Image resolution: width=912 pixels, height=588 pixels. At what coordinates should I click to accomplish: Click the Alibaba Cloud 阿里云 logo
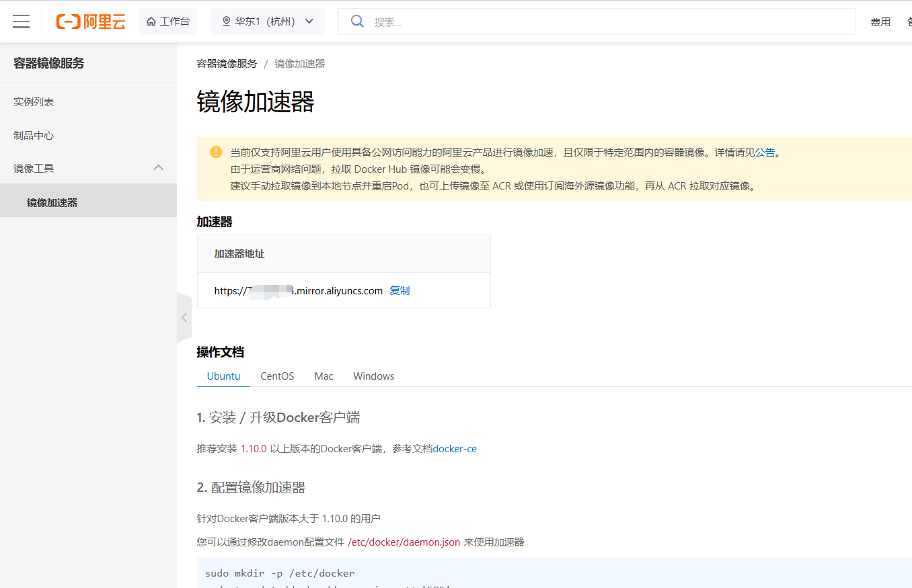tap(90, 21)
